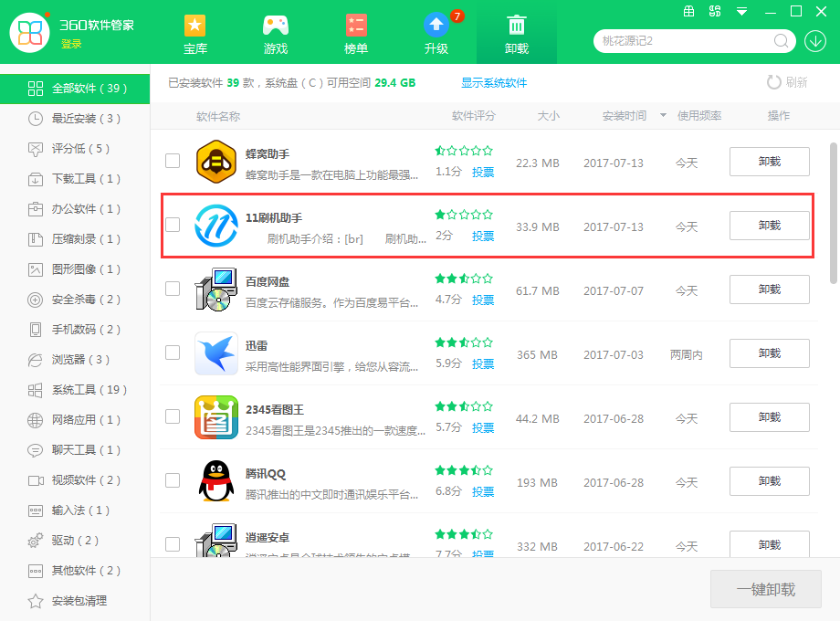Expand the 卸载 tab options
The image size is (840, 621).
tap(517, 33)
